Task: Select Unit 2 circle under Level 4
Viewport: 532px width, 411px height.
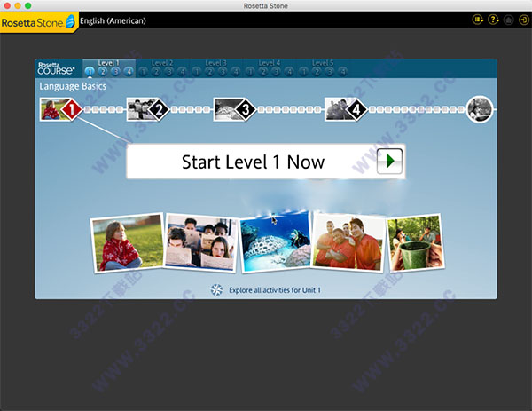Action: click(x=263, y=72)
